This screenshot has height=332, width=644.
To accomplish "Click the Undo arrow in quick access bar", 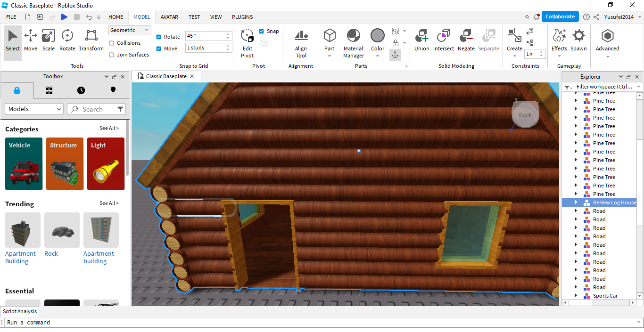I will 89,17.
